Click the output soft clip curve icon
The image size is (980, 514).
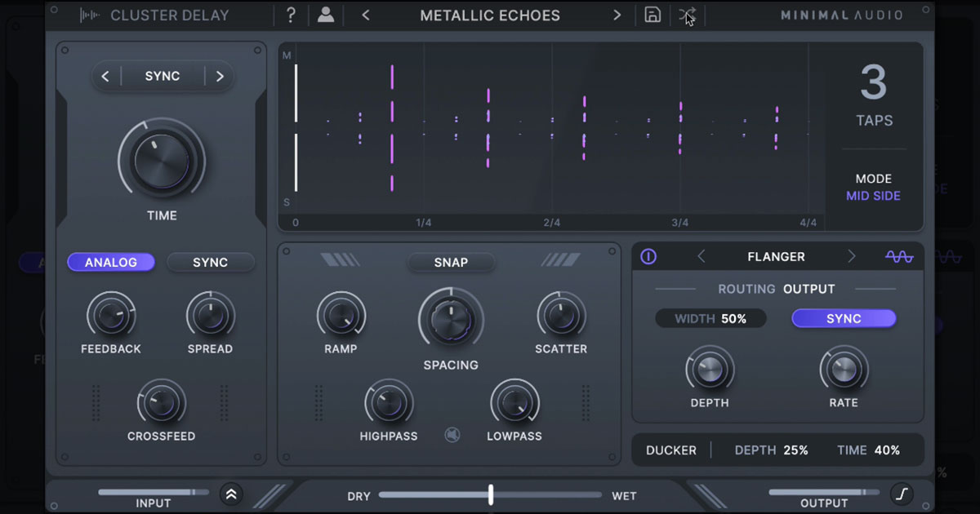(902, 494)
